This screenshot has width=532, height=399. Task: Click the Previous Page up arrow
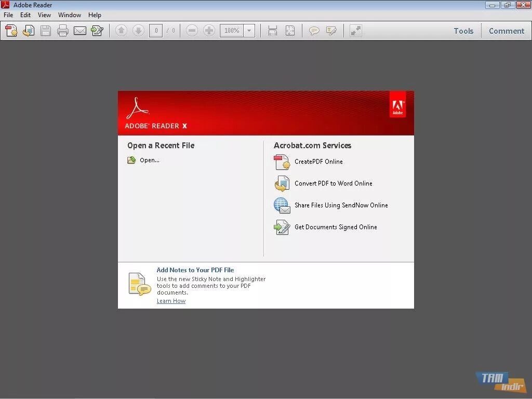[x=121, y=31]
